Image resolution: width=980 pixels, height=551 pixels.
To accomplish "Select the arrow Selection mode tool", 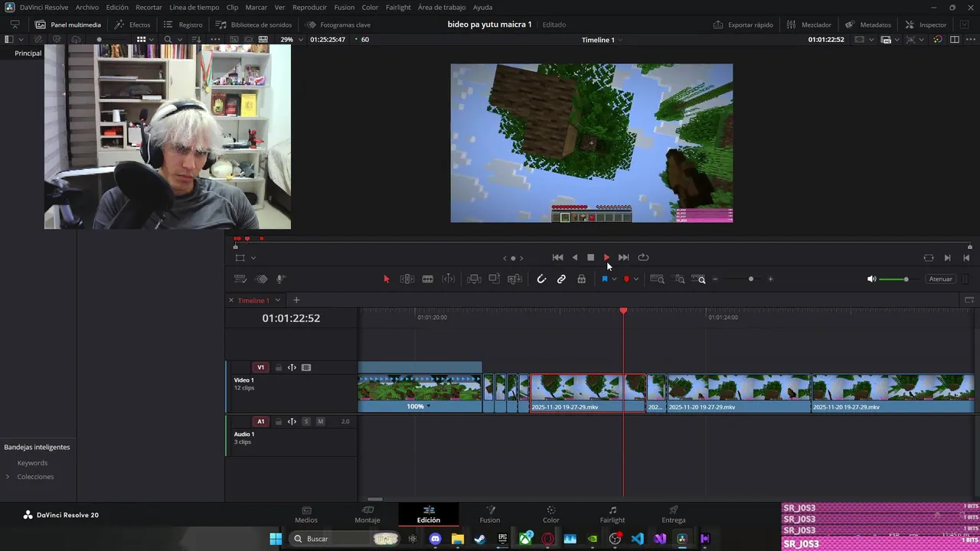I will pos(387,279).
